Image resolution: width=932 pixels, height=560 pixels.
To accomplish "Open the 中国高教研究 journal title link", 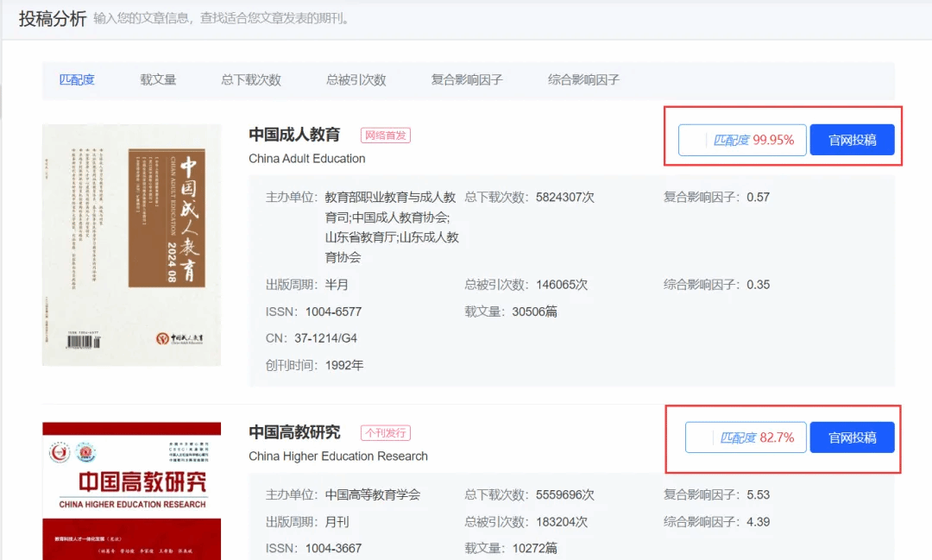I will pos(294,432).
